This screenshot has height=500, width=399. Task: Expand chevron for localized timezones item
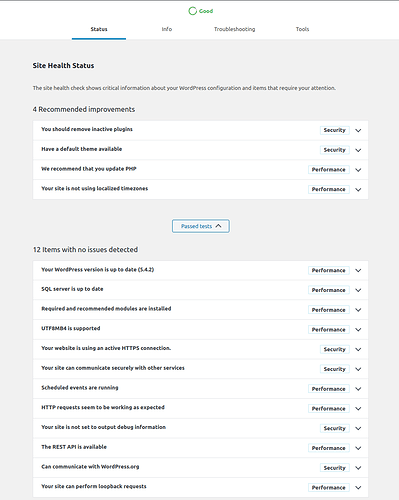coord(358,189)
